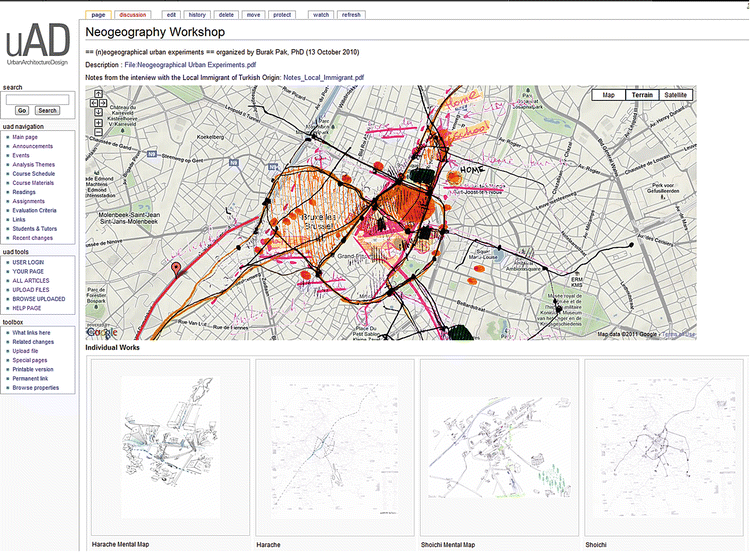Click USER LOGIN in uad tools

[28, 263]
